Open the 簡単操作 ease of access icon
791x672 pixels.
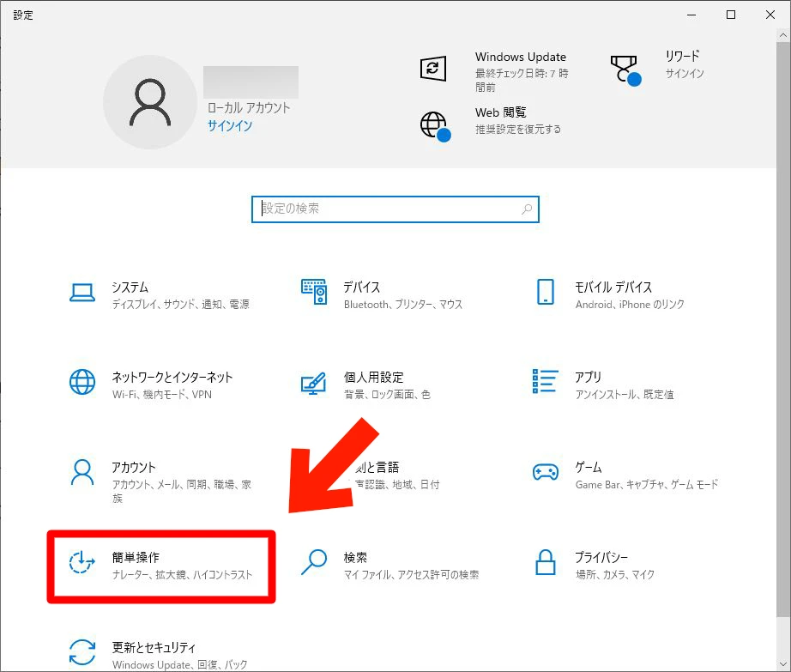click(x=82, y=563)
